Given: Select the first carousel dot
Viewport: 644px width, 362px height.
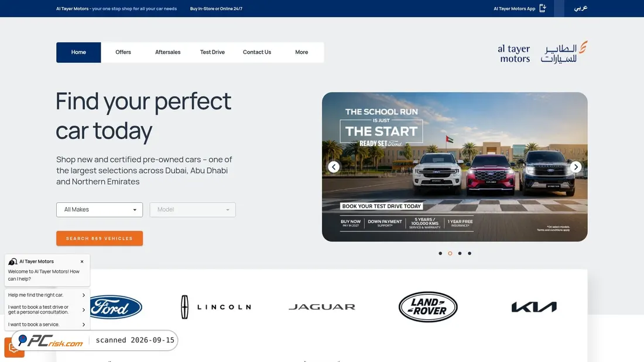Looking at the screenshot, I should (x=440, y=253).
